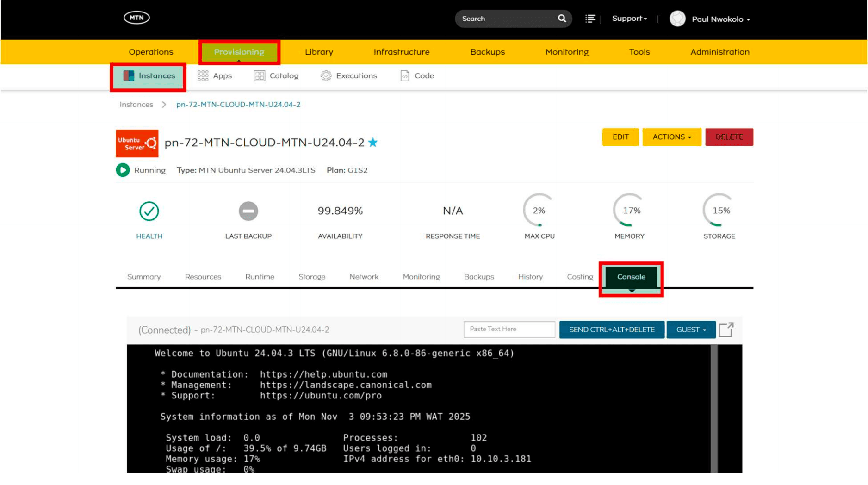Screen dimensions: 868x485
Task: Click the Health checkmark icon
Action: pos(149,211)
